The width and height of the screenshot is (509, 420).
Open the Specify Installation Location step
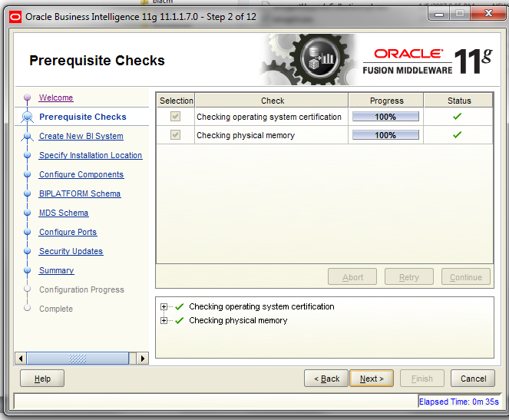click(x=91, y=155)
